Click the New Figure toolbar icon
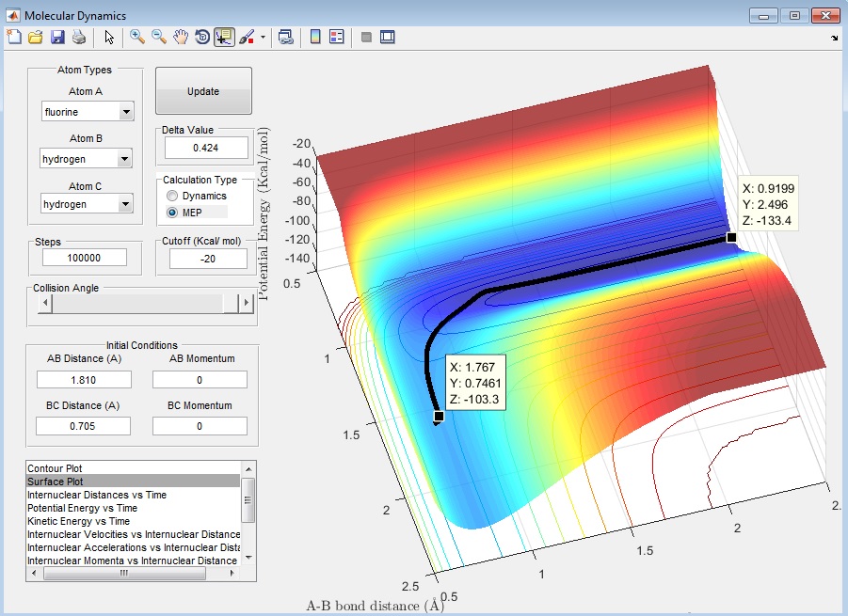 coord(14,38)
